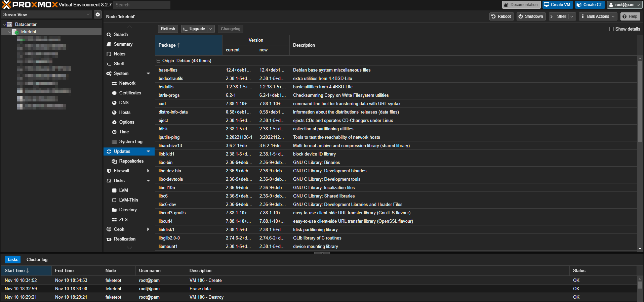
Task: Open the System Log list icon
Action: coord(114,142)
